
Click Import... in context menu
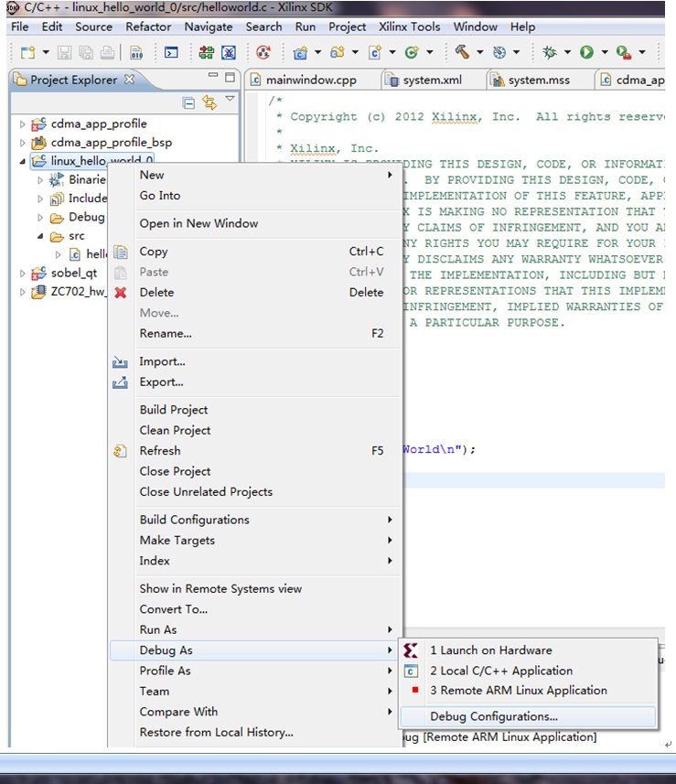[x=255, y=361]
